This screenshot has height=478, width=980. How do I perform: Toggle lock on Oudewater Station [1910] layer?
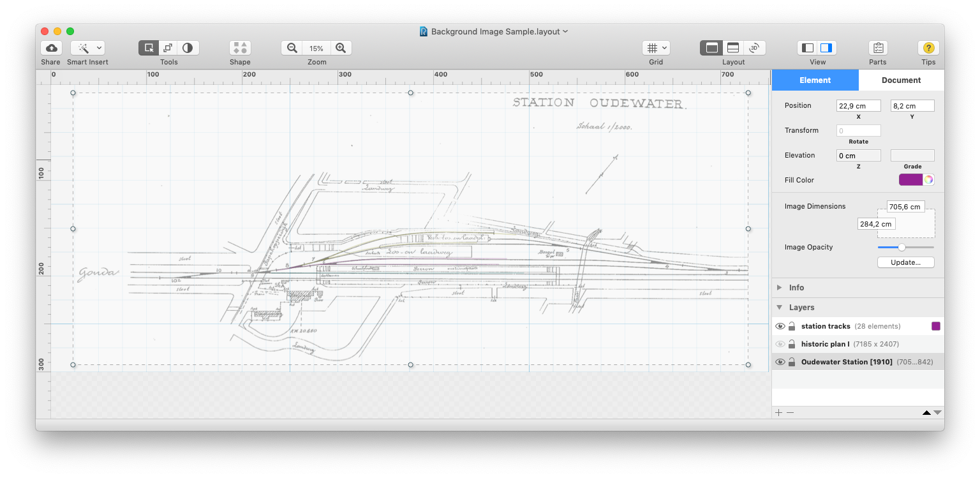(792, 362)
